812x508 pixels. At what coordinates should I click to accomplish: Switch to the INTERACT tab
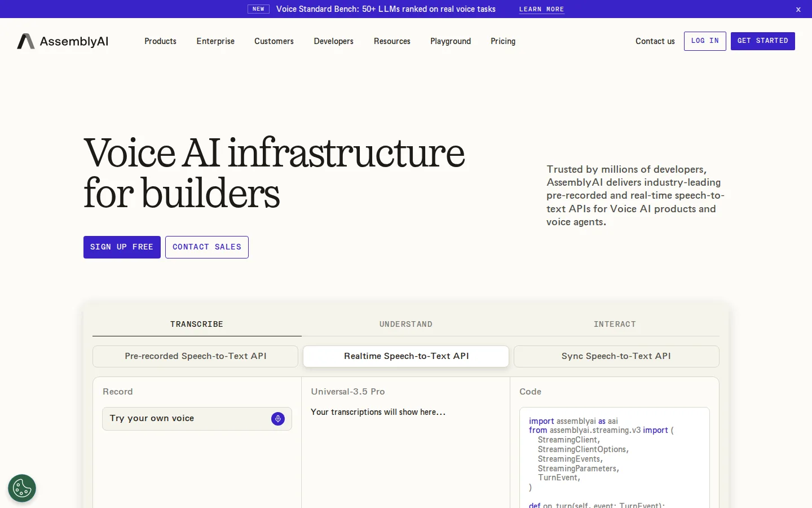615,325
